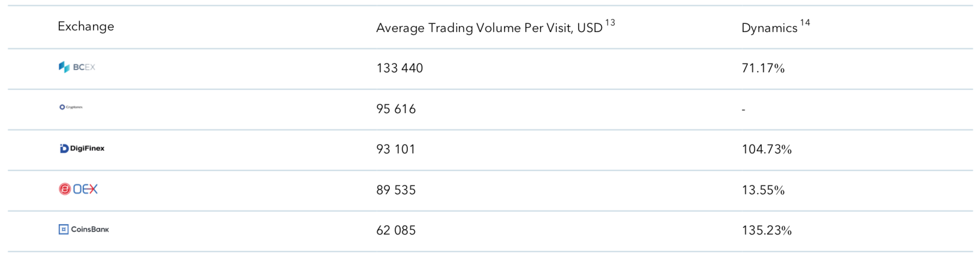980x258 pixels.
Task: Click the 104.73% dynamics value
Action: [767, 149]
